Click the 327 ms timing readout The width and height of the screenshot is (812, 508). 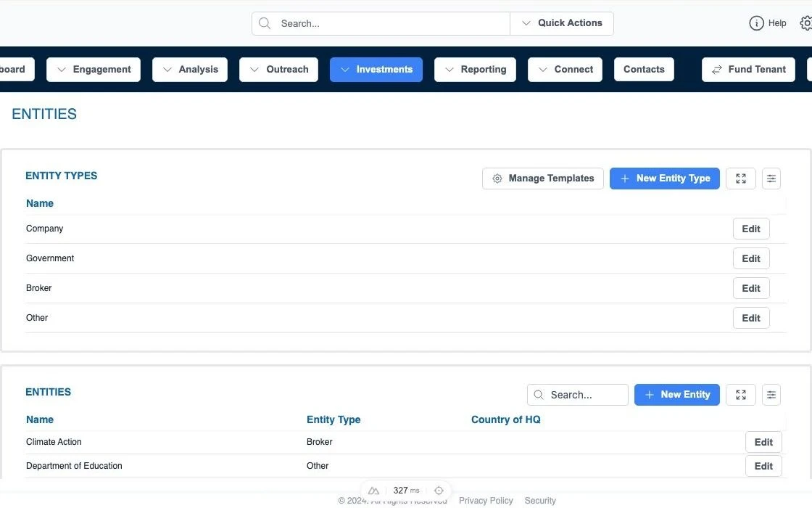(406, 491)
